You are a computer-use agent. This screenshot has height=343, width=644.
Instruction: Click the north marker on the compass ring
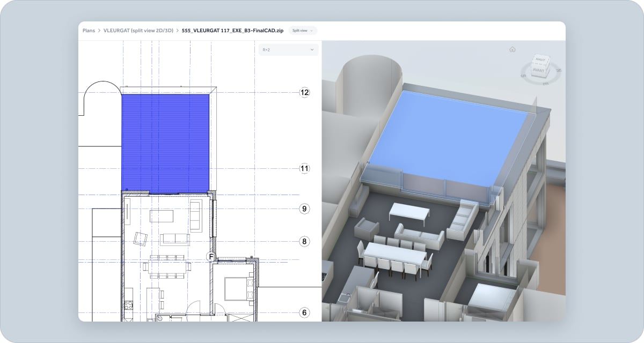(x=559, y=70)
